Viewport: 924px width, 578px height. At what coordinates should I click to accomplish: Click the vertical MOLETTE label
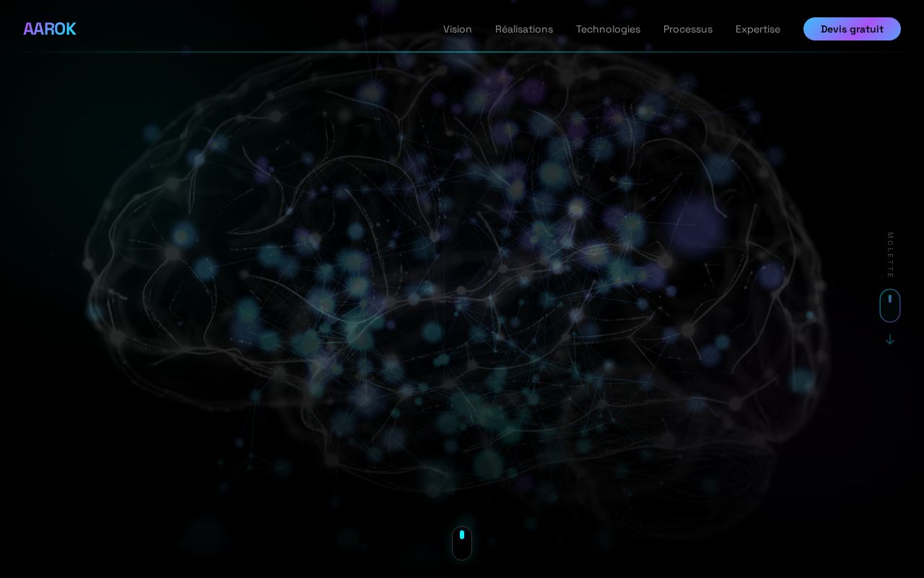coord(890,255)
